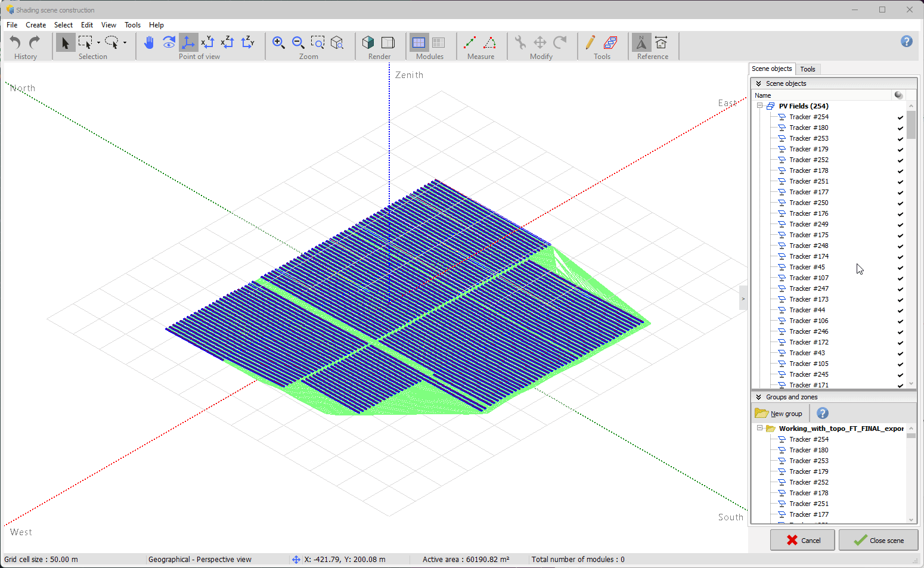The image size is (924, 568).
Task: Click the sphere icon column header
Action: pos(898,95)
